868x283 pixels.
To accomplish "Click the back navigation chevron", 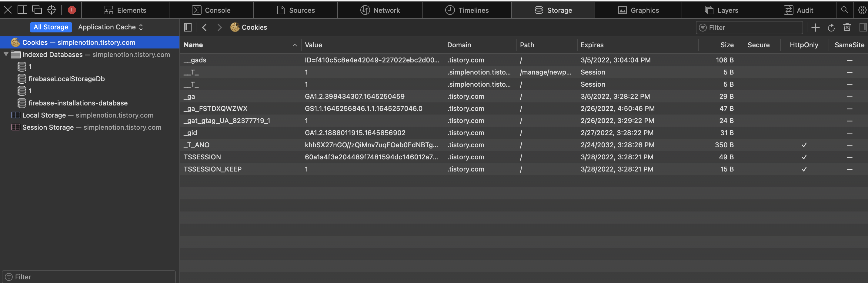I will [x=204, y=27].
